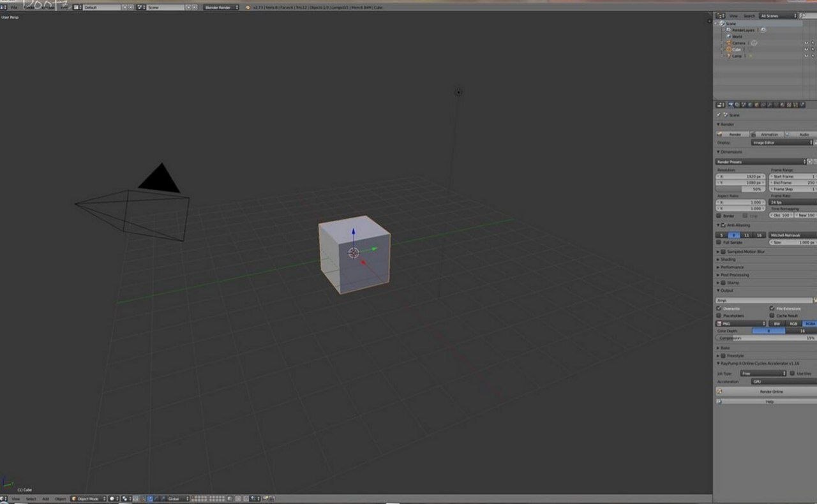Click the Compression 15% slider
Screen dimensions: 817x504
(x=766, y=338)
